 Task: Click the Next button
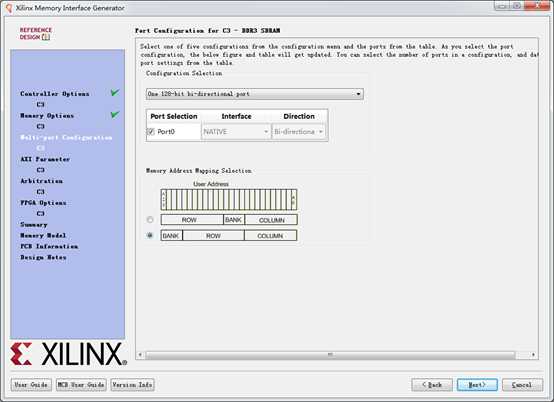click(477, 385)
